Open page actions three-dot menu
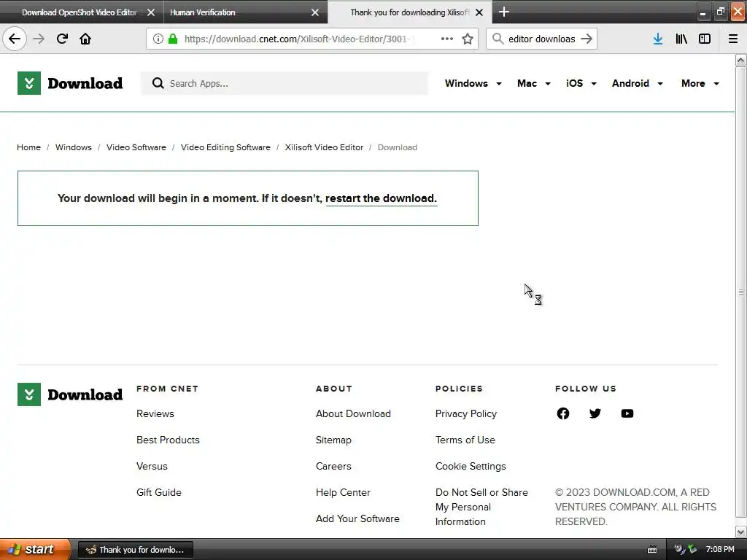747x560 pixels. tap(447, 39)
